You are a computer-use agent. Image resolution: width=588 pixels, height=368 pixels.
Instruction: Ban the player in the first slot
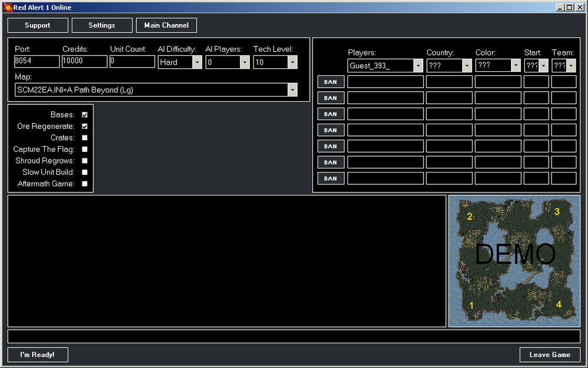click(330, 82)
